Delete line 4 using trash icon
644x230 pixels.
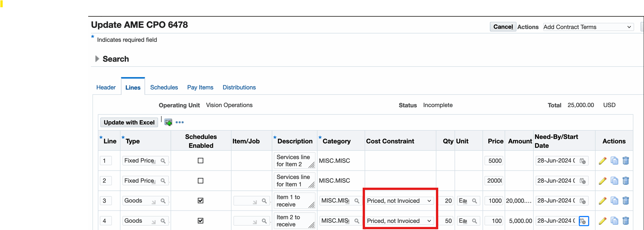pyautogui.click(x=626, y=221)
